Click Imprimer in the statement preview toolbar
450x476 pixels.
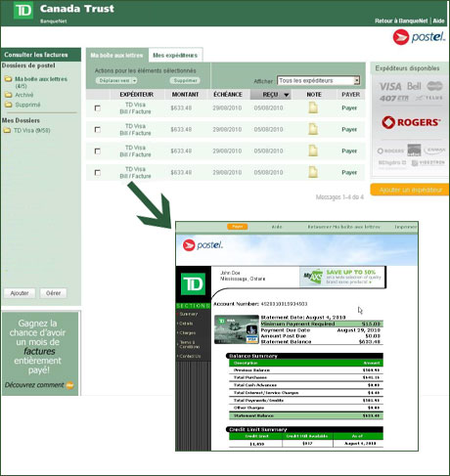(x=406, y=227)
